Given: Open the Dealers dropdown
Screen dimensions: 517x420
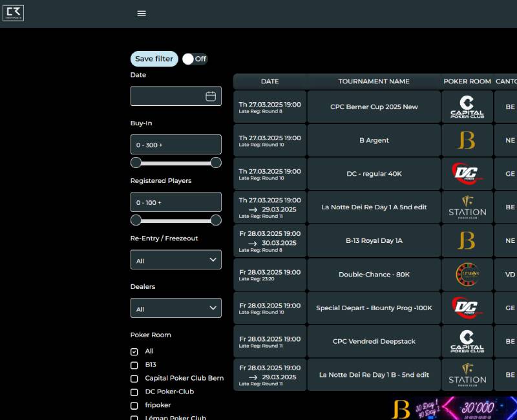Looking at the screenshot, I should click(176, 308).
